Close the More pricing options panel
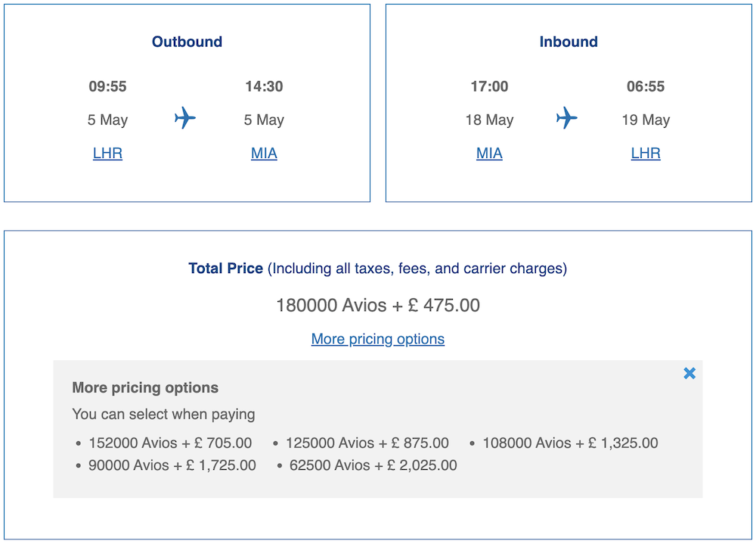The height and width of the screenshot is (544, 756). 689,373
